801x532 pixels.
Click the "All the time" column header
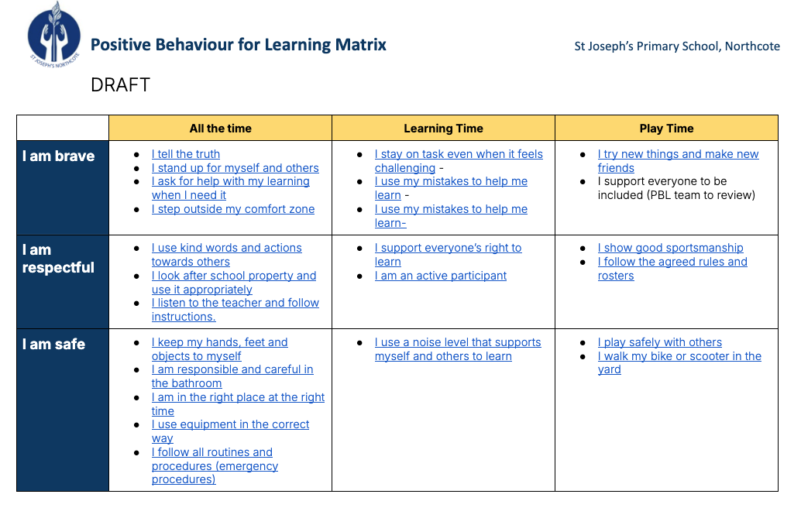pos(220,129)
